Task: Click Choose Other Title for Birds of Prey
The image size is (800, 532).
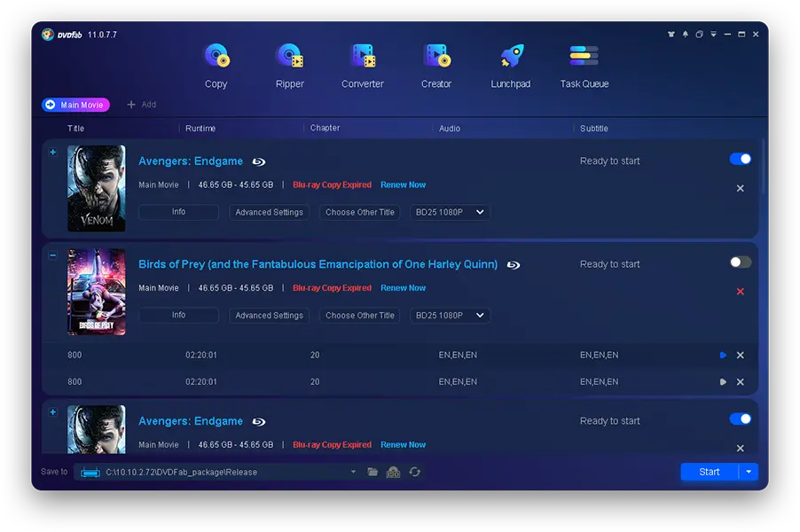Action: click(x=360, y=316)
